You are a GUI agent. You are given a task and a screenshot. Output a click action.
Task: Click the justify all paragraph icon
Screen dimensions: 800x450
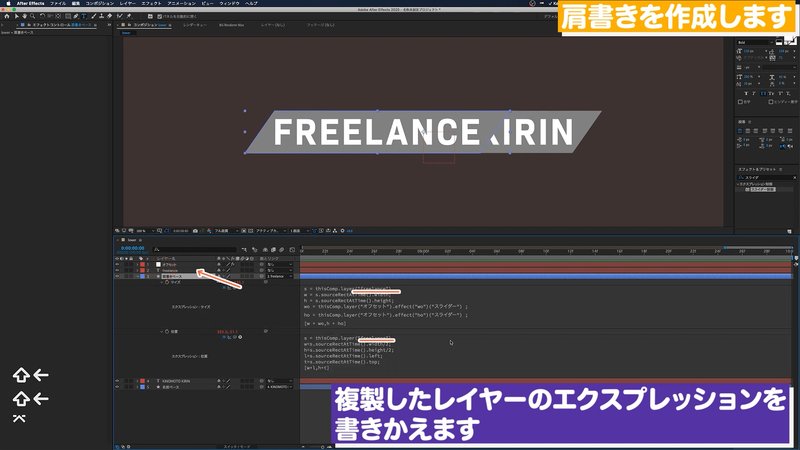790,131
